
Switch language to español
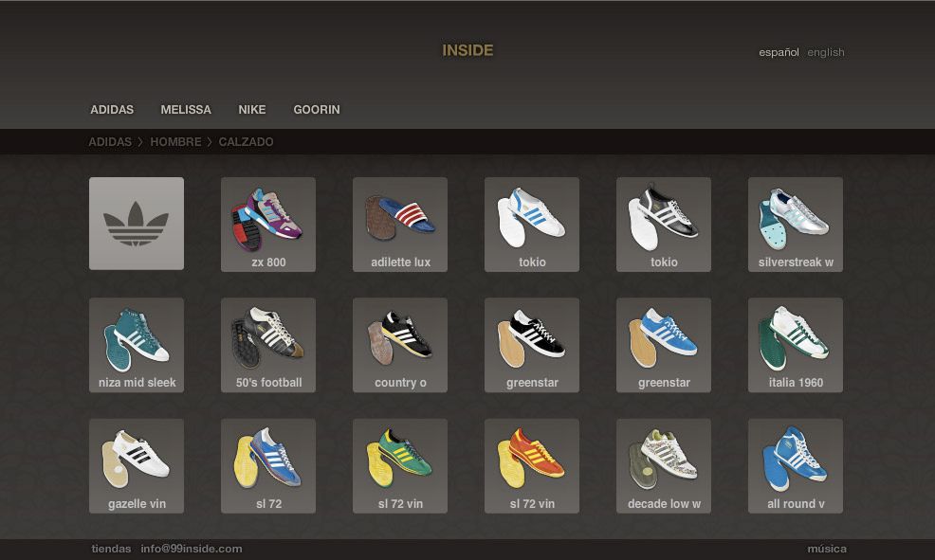779,52
